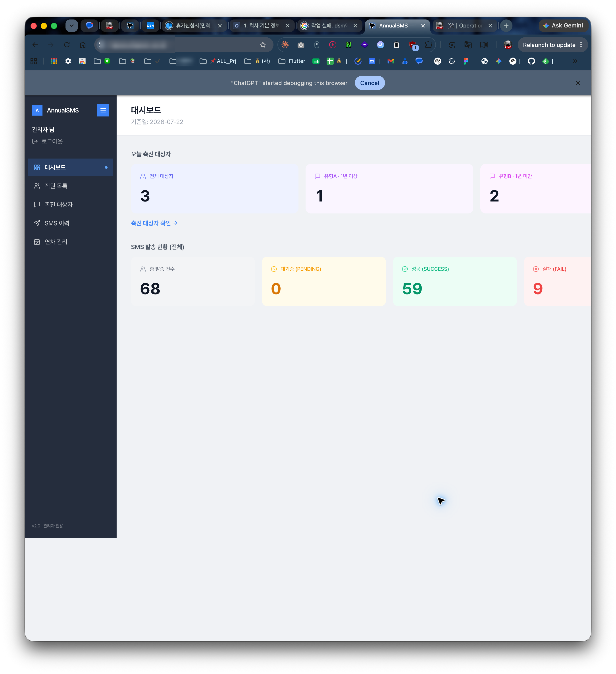Screen dimensions: 616x674
Task: Open the 직원 목록 sidebar item
Action: 71,186
